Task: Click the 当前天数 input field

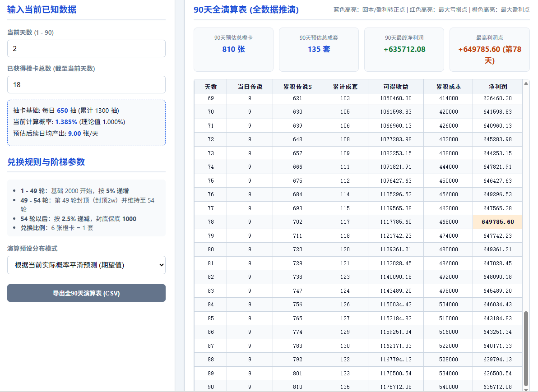Action: click(x=86, y=48)
